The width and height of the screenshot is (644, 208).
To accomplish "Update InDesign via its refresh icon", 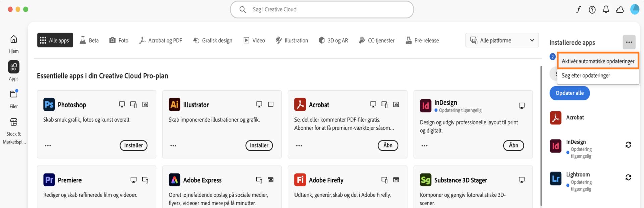I will point(628,145).
